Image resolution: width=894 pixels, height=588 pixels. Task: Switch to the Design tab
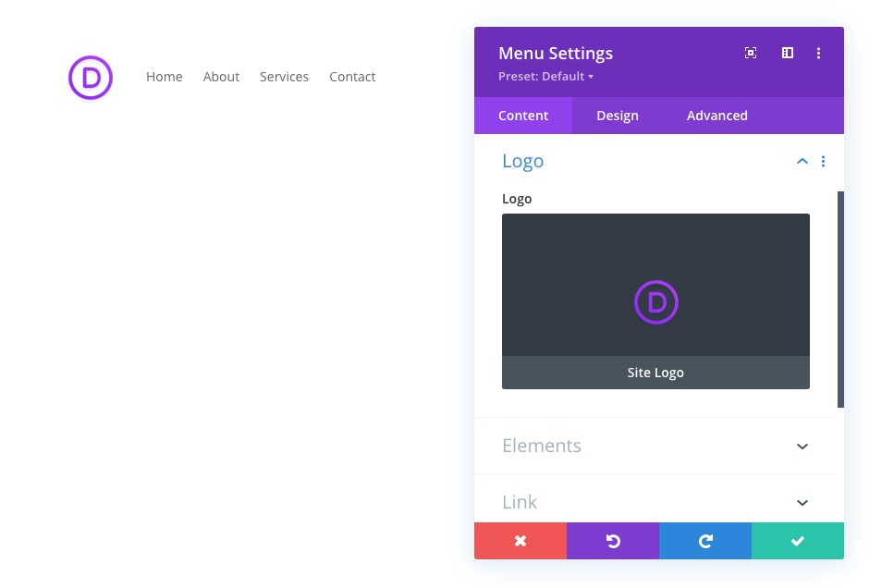coord(617,115)
